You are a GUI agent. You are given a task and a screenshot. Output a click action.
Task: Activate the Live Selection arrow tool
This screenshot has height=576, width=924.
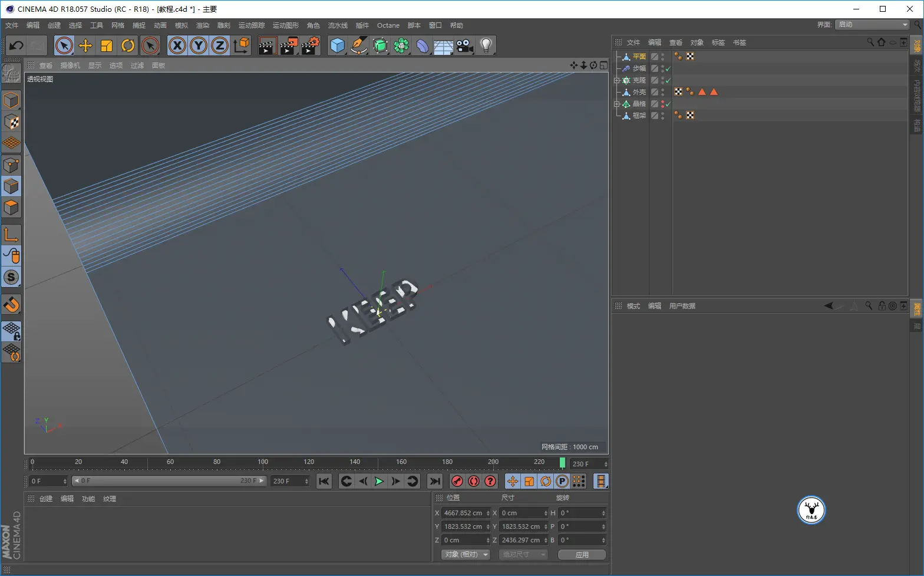pyautogui.click(x=64, y=45)
